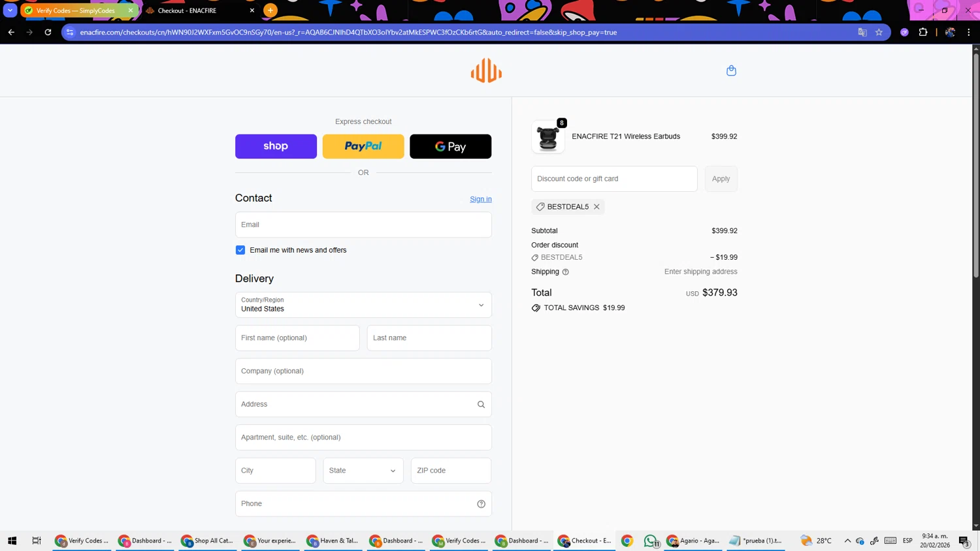Image resolution: width=980 pixels, height=551 pixels.
Task: Click the City field
Action: click(276, 471)
